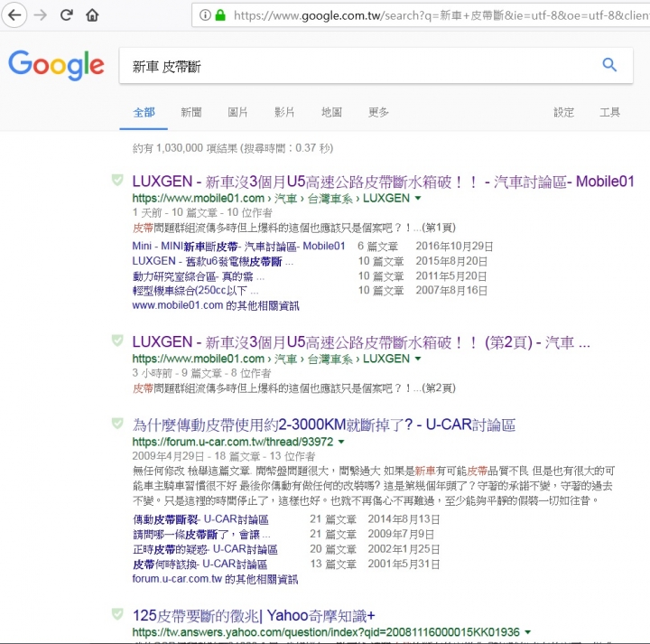
Task: Open LUXGEN result titled (第2頁)
Action: tap(360, 342)
